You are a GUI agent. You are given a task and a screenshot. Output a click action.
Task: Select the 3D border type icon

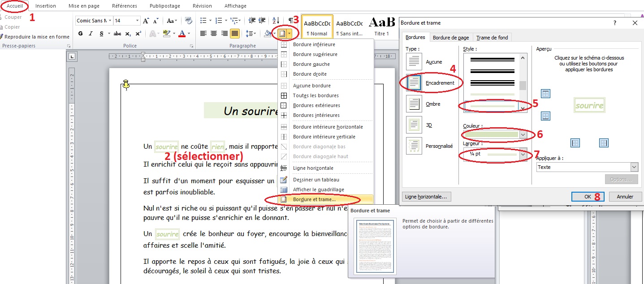point(414,125)
